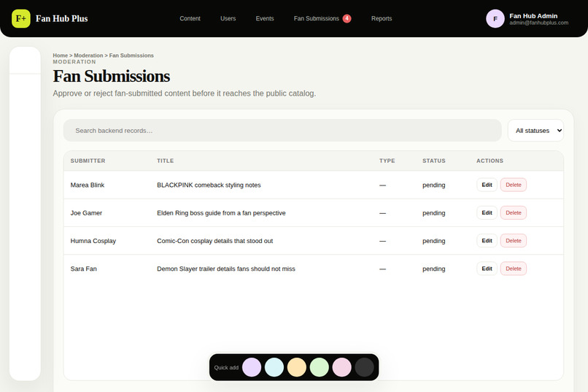Pick the light blue Quick add swatch
The width and height of the screenshot is (588, 392).
(x=274, y=367)
